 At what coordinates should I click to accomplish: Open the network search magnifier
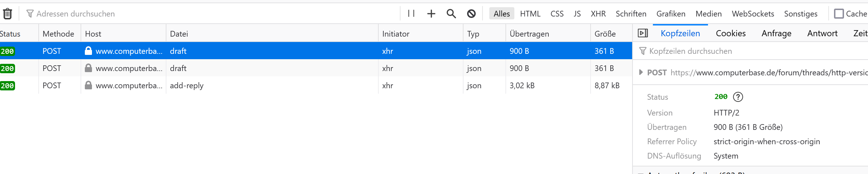[x=451, y=14]
